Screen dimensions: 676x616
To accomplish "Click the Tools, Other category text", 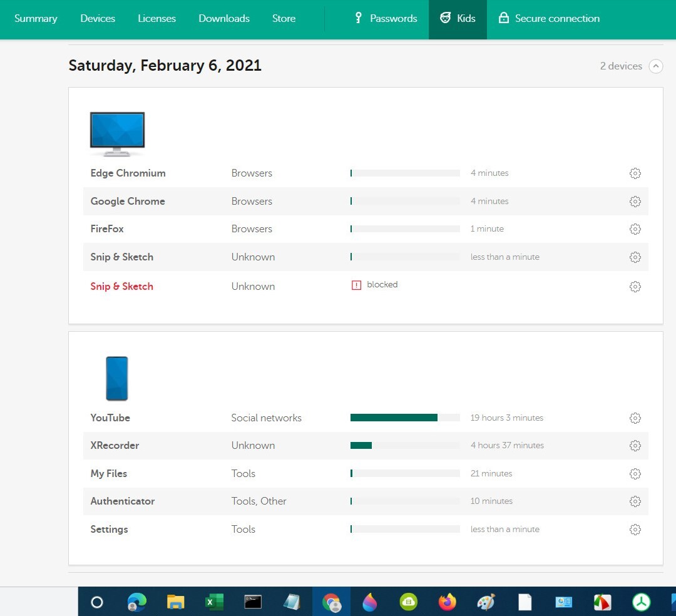I will 259,501.
